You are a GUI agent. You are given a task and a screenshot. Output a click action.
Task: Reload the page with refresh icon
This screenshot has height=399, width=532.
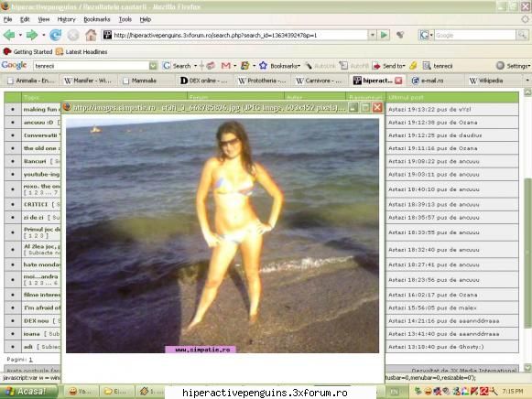55,35
